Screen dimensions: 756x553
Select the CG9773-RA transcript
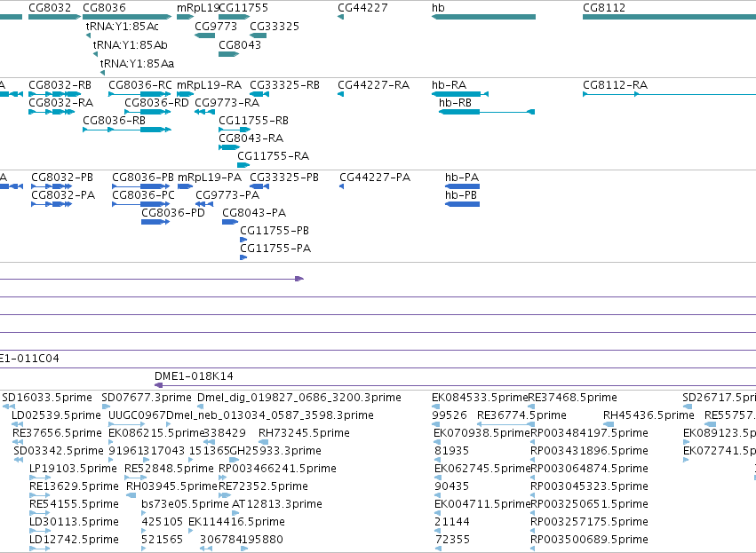pos(205,112)
